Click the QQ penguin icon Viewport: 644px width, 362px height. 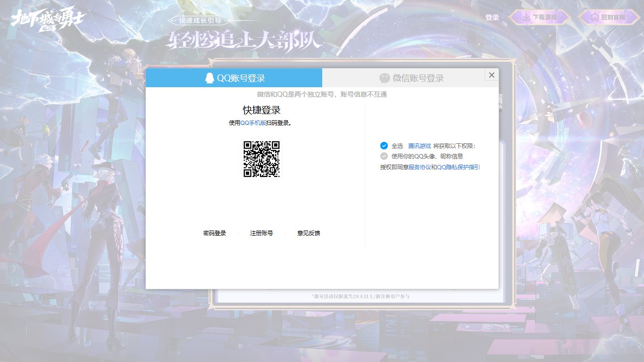(209, 78)
